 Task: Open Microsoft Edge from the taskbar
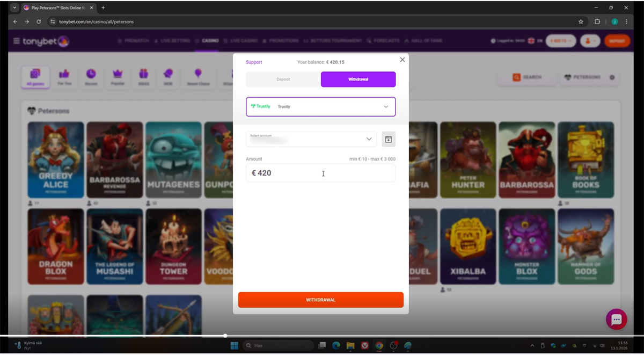click(336, 345)
